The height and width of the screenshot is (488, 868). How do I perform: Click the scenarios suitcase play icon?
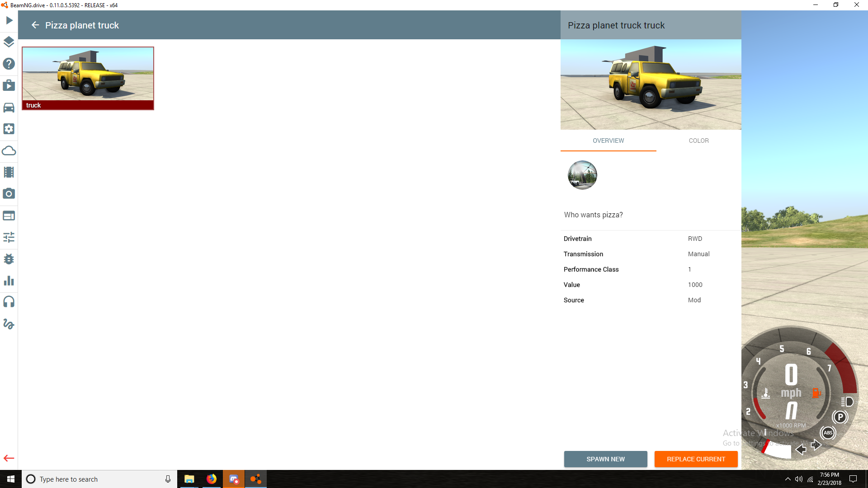[9, 85]
